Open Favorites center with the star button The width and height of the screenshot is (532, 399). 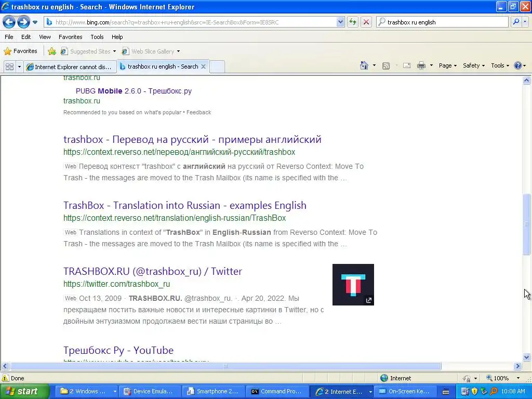click(20, 51)
